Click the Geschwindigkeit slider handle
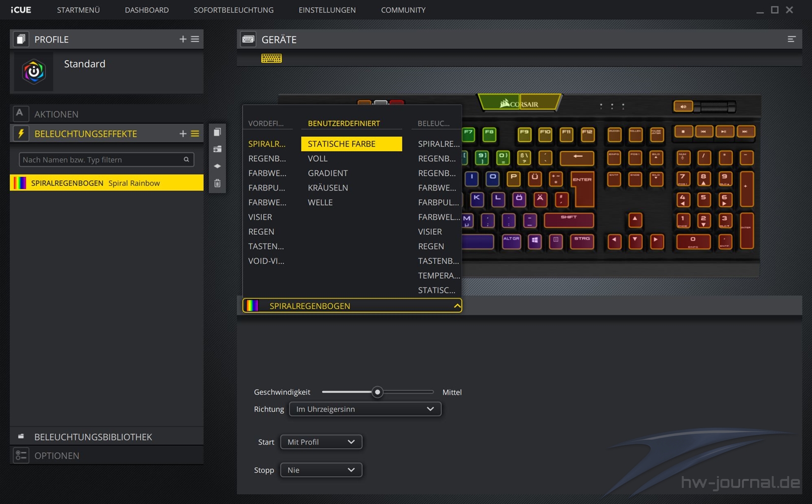 (377, 392)
